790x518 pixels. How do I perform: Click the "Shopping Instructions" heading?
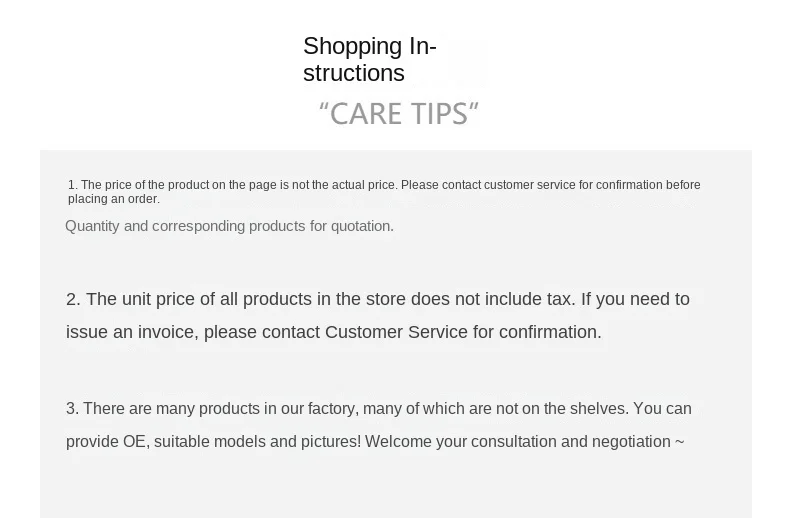(x=369, y=59)
